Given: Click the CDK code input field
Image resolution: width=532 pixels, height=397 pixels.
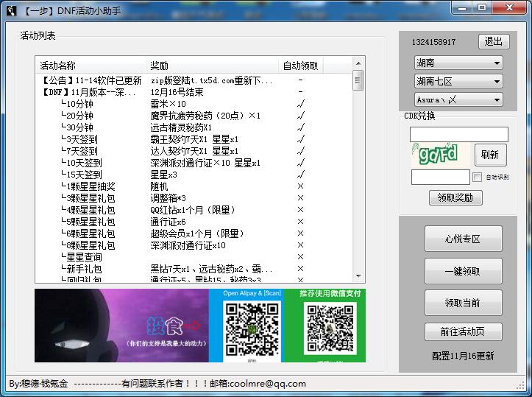Looking at the screenshot, I should coord(458,134).
